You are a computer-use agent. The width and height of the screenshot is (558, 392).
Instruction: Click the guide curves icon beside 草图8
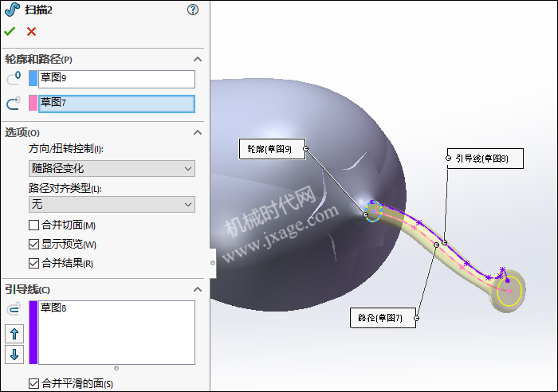click(x=14, y=309)
